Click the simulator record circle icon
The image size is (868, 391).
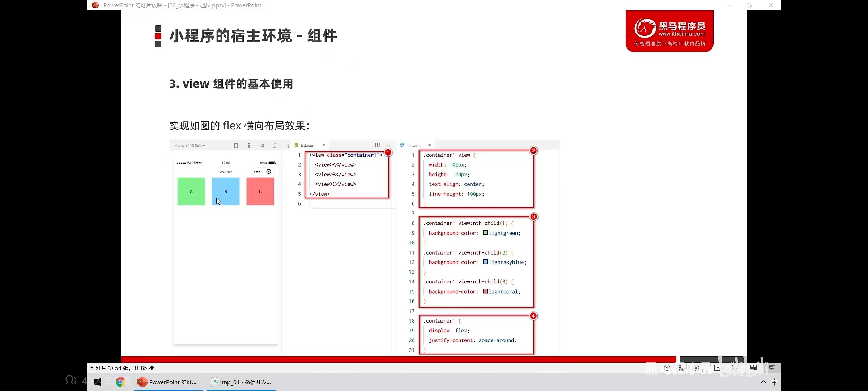point(249,146)
